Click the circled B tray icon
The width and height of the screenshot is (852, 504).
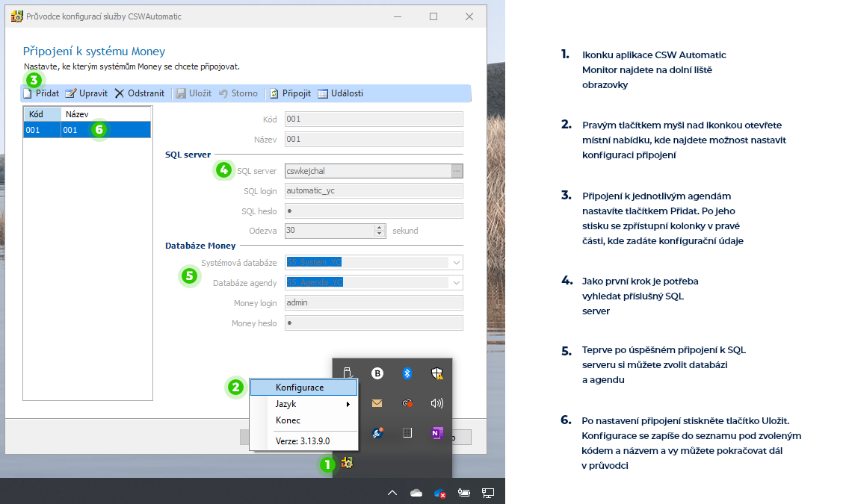(377, 373)
